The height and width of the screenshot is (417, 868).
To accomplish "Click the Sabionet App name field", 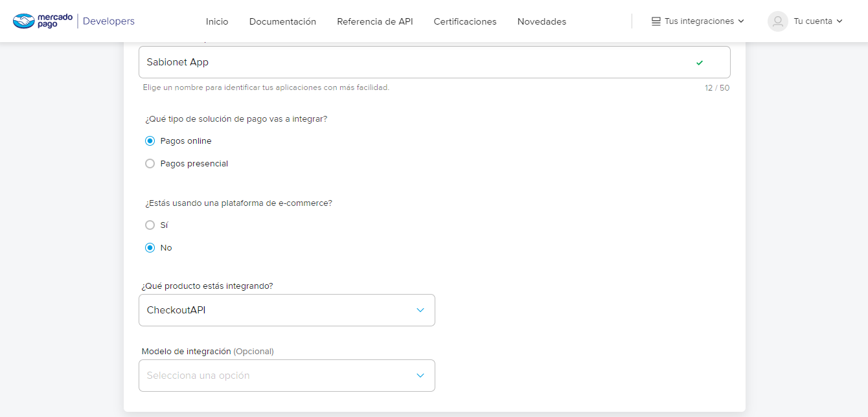I will click(435, 62).
